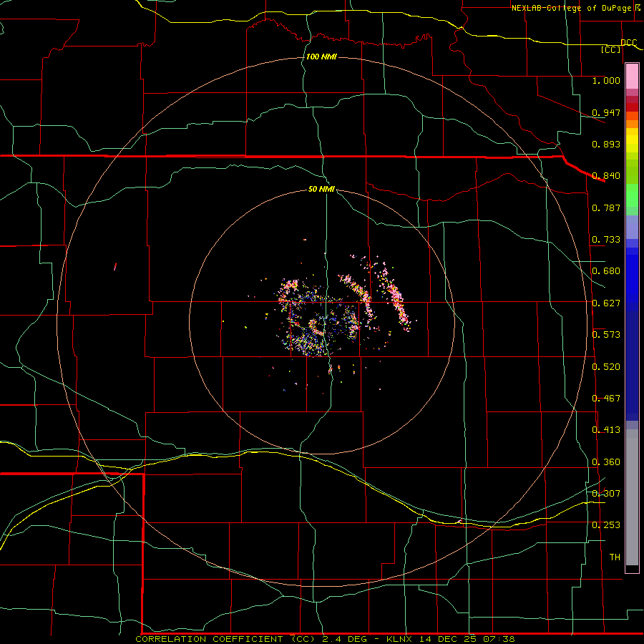644x644 pixels.
Task: Click the 0.893 scale value
Action: (x=606, y=144)
